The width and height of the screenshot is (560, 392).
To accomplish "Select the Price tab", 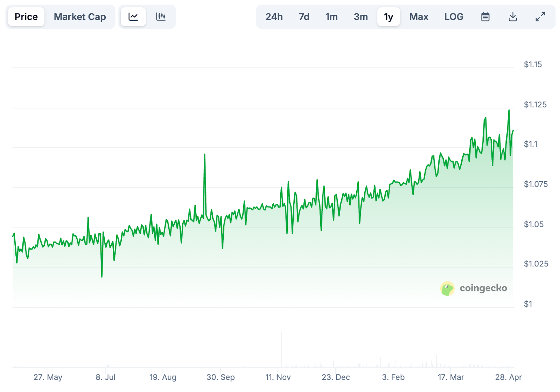I will click(26, 17).
